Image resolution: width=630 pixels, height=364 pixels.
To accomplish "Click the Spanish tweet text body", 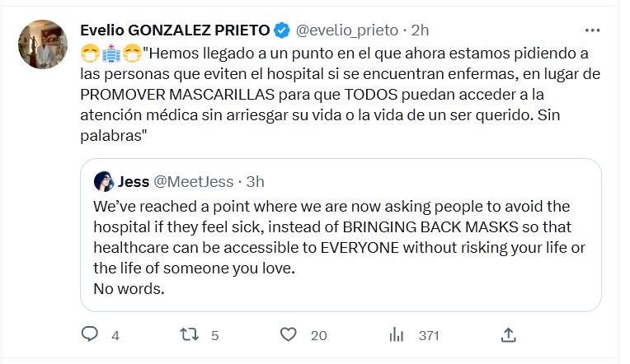I will click(x=330, y=95).
